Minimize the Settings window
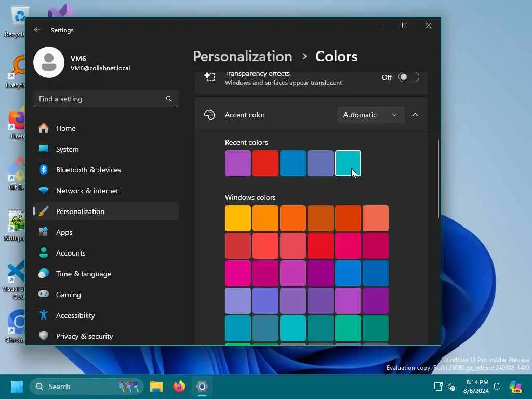This screenshot has width=532, height=399. (x=381, y=25)
